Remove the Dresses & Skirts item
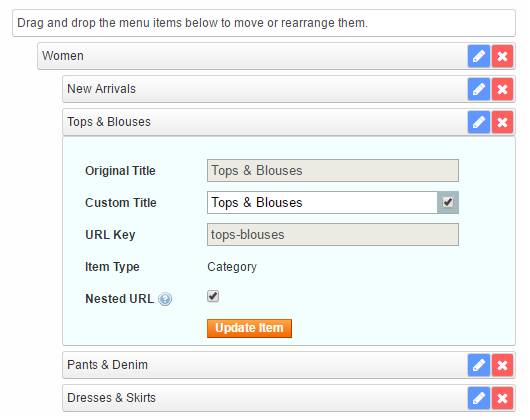This screenshot has height=420, width=530. coord(502,398)
